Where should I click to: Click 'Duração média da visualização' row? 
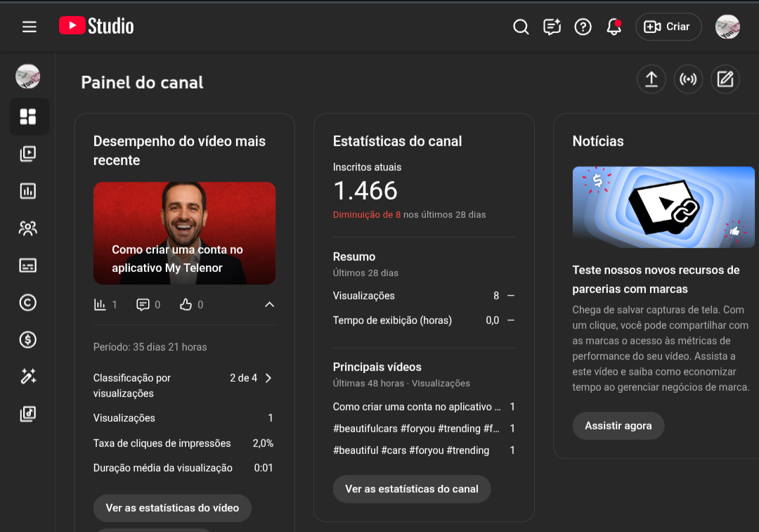[x=183, y=468]
